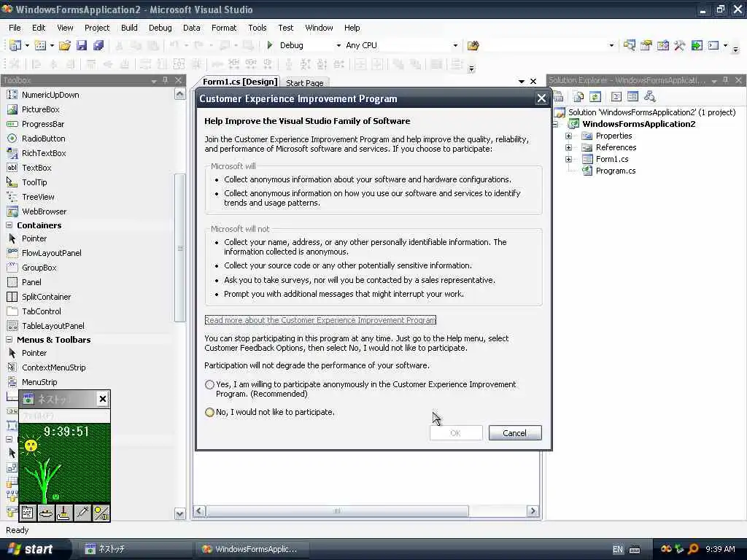
Task: Click the green Start Debugging arrow
Action: [x=270, y=45]
